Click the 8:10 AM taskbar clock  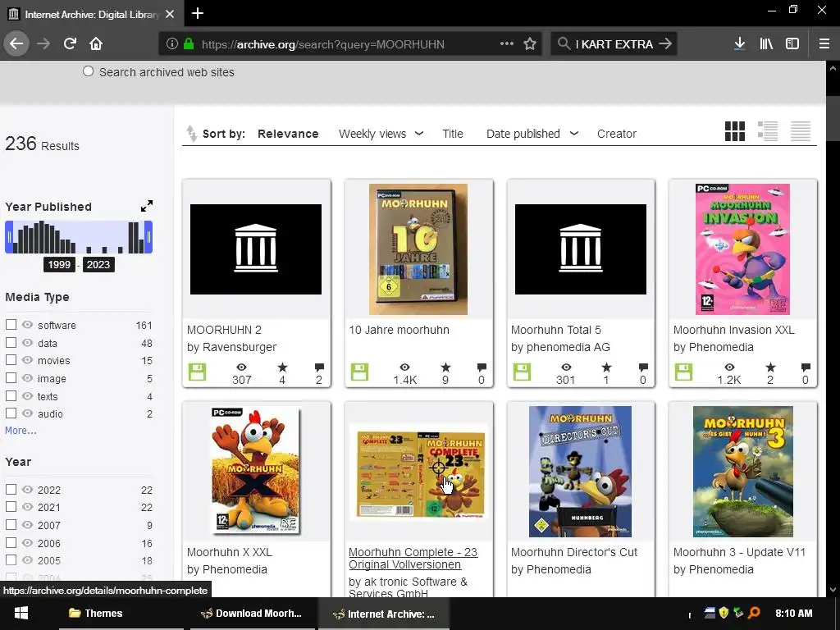click(793, 613)
